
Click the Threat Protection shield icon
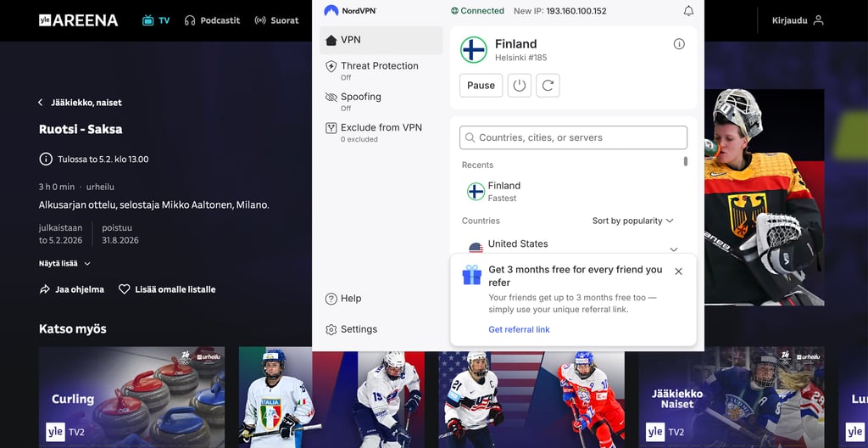point(331,66)
